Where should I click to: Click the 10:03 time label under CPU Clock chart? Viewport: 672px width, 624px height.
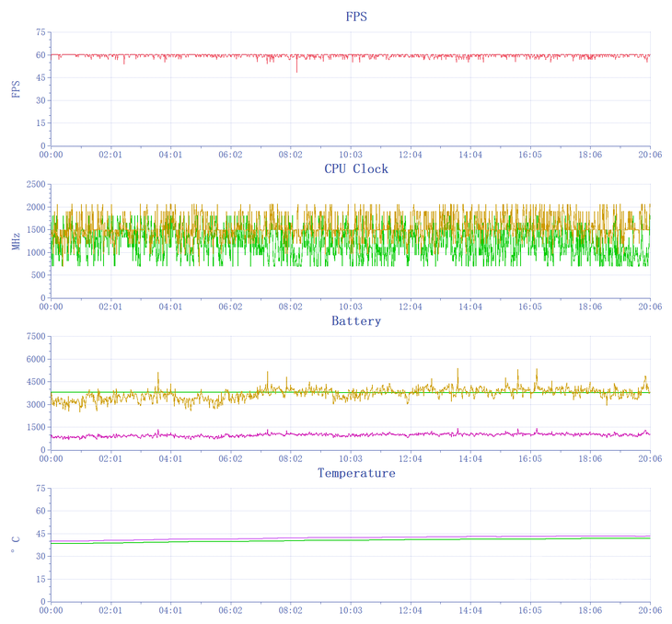[350, 307]
